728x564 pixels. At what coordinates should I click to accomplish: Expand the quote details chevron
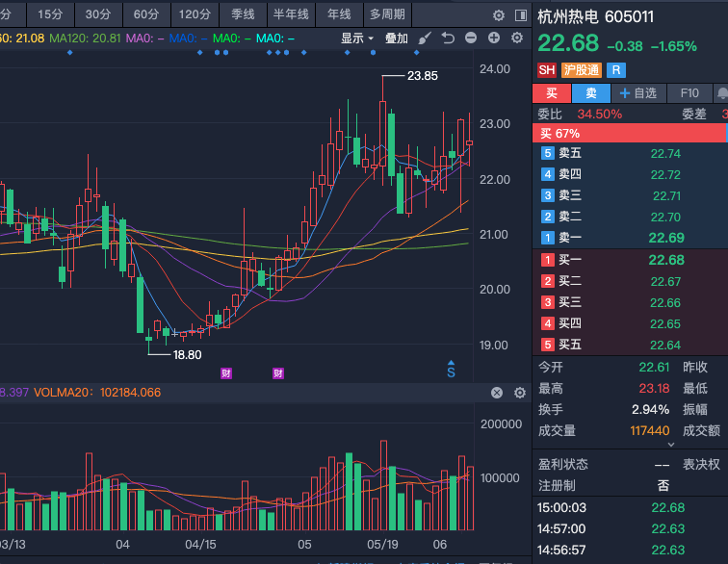(x=671, y=445)
